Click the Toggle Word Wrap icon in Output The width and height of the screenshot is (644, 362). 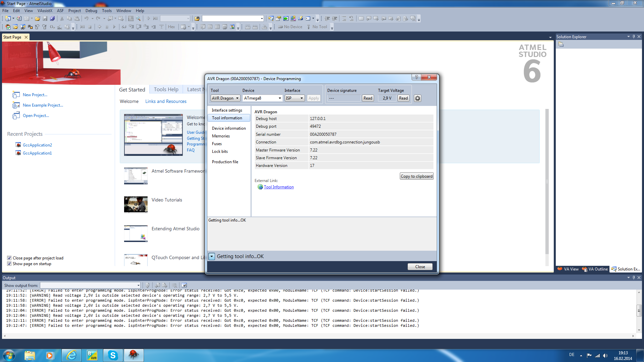tap(184, 285)
